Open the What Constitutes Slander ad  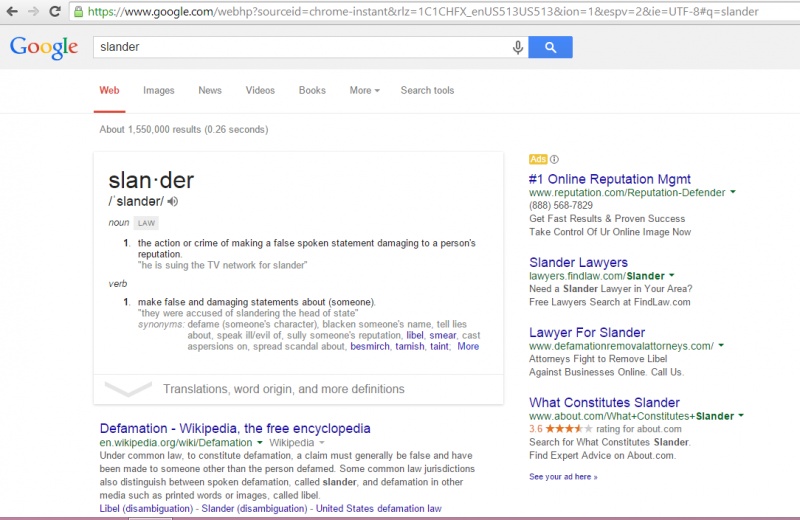click(x=604, y=402)
